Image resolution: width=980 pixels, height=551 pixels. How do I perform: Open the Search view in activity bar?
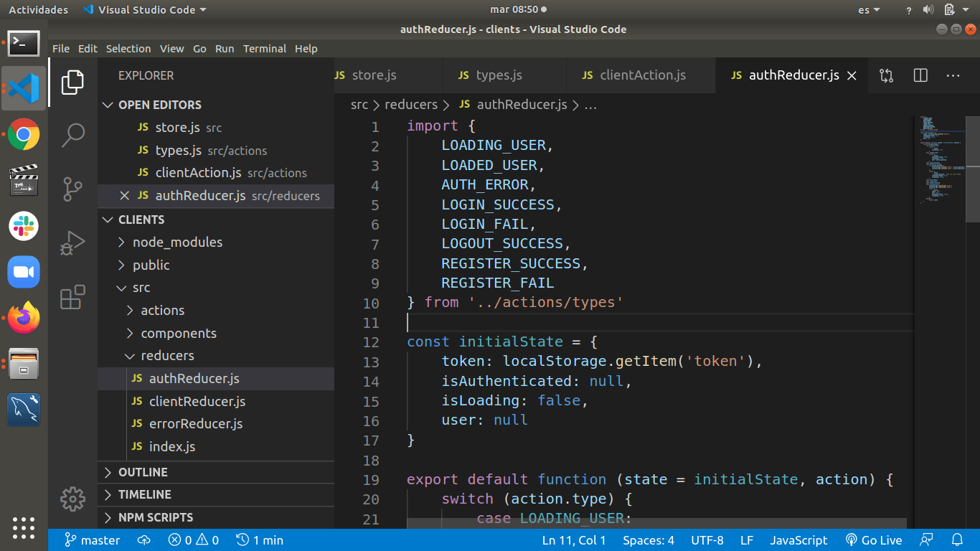72,135
